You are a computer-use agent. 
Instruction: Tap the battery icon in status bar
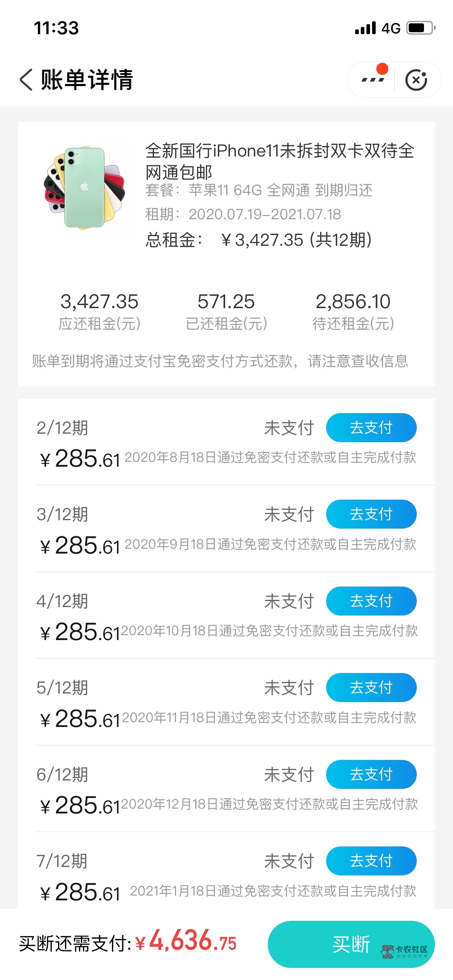(420, 28)
